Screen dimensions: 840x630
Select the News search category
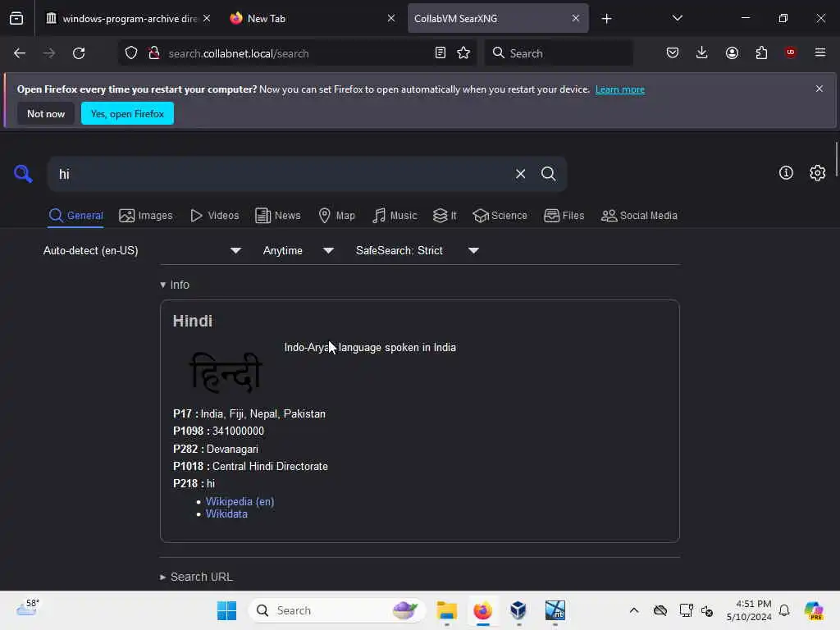[x=277, y=216]
